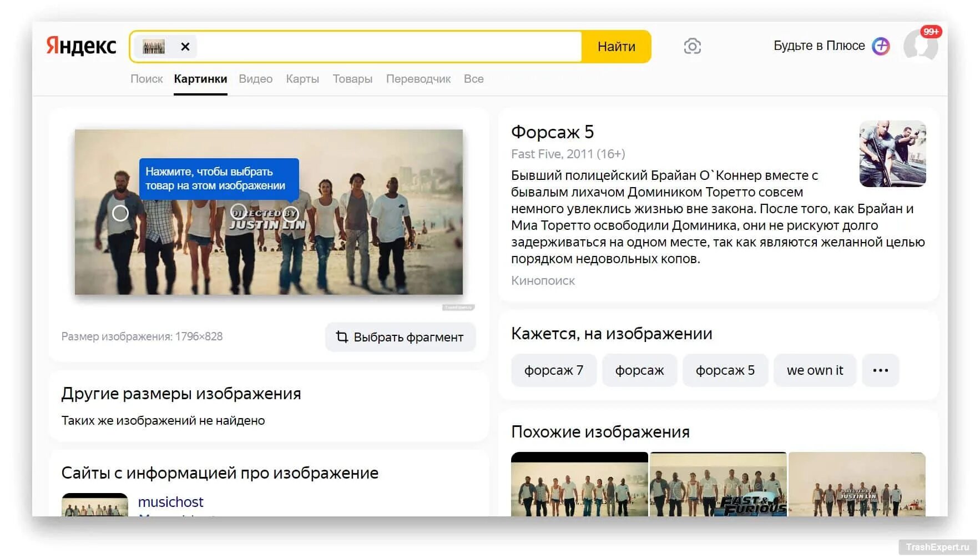
Task: Open first similar image with black bar
Action: tap(579, 484)
